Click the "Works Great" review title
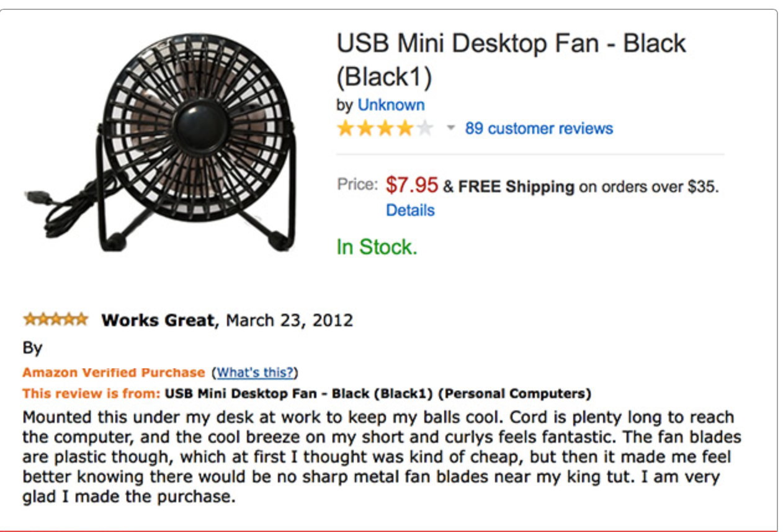Viewport: 783px width, 532px height. 158,321
